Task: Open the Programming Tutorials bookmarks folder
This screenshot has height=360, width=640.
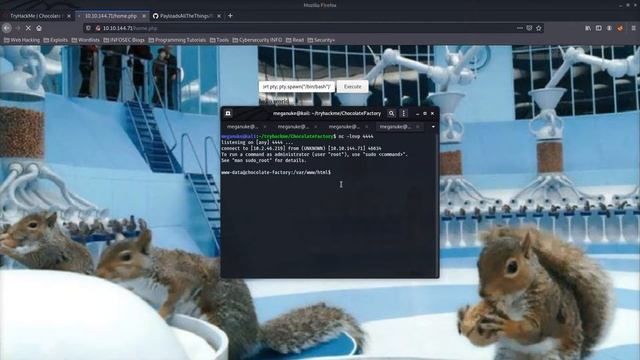Action: pyautogui.click(x=177, y=40)
